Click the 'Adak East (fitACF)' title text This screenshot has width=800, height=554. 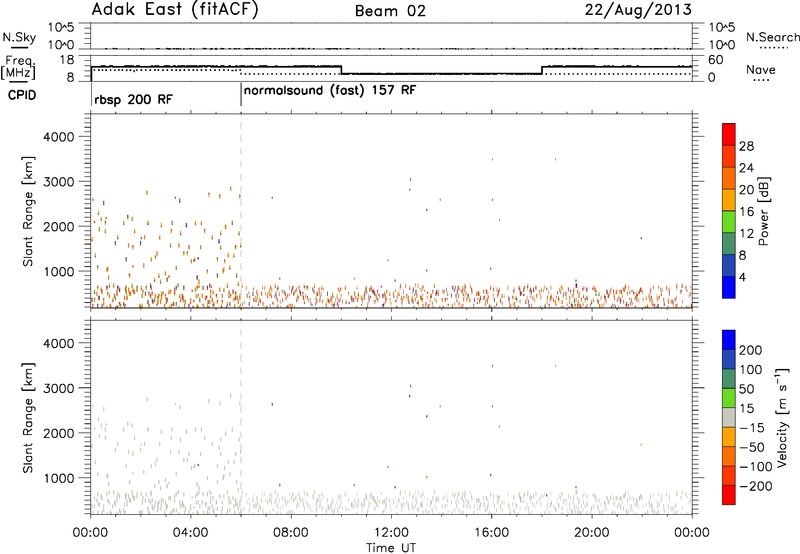175,10
